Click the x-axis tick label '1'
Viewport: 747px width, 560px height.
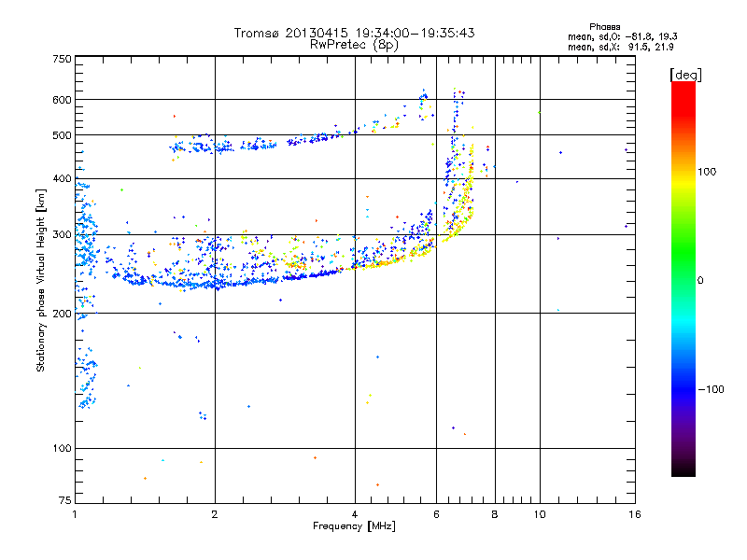point(75,514)
